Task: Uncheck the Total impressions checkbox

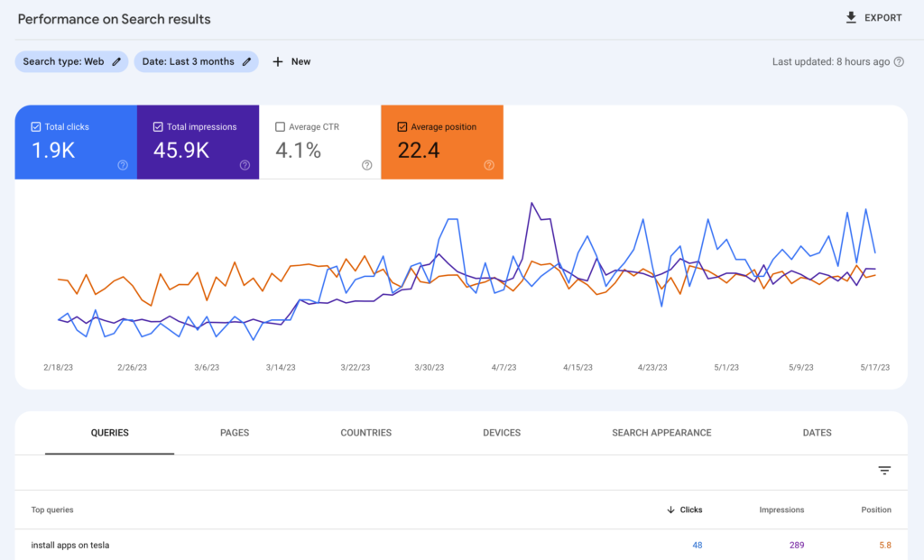Action: pos(157,126)
